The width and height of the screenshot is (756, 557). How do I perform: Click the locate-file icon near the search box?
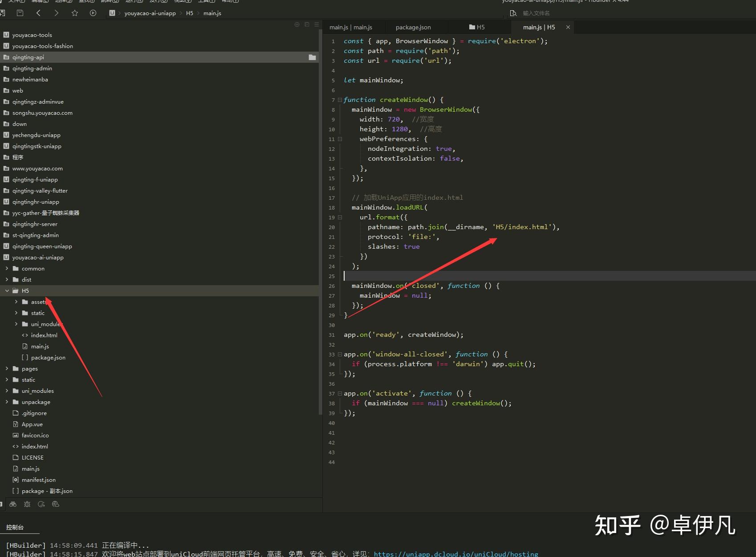513,13
